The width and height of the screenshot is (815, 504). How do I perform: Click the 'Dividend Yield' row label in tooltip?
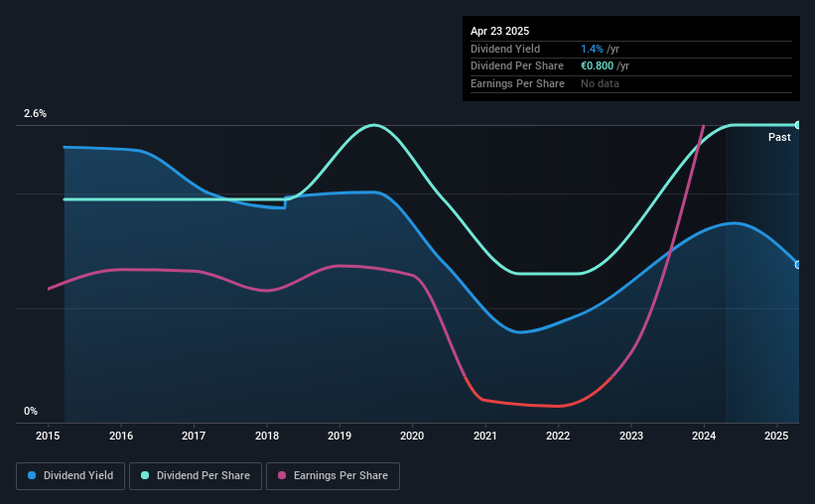click(x=505, y=49)
